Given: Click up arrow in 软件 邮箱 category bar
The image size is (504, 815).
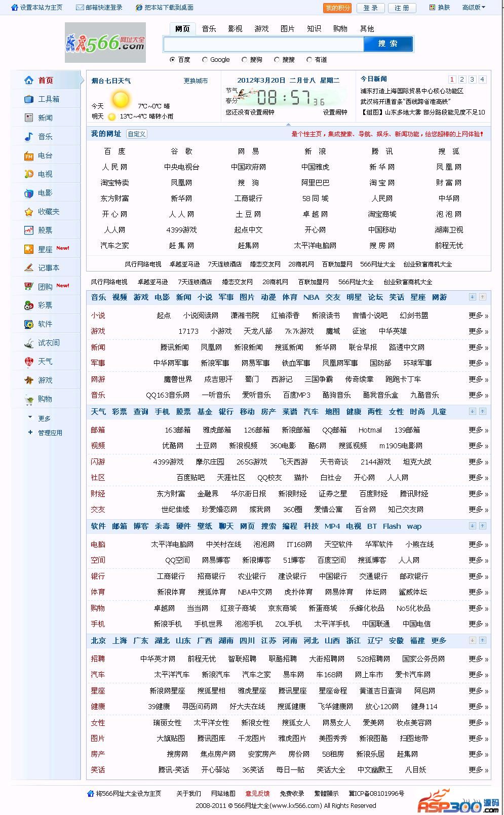Looking at the screenshot, I should (x=483, y=526).
